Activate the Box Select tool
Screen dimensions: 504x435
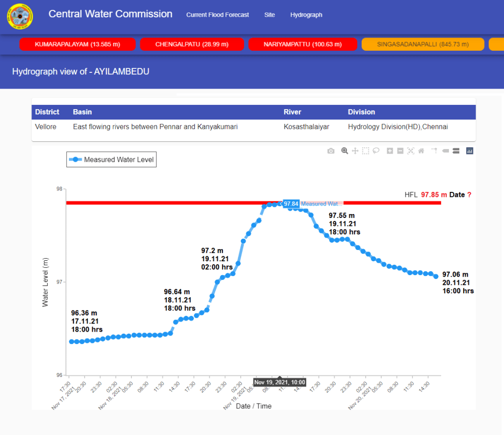tap(366, 151)
